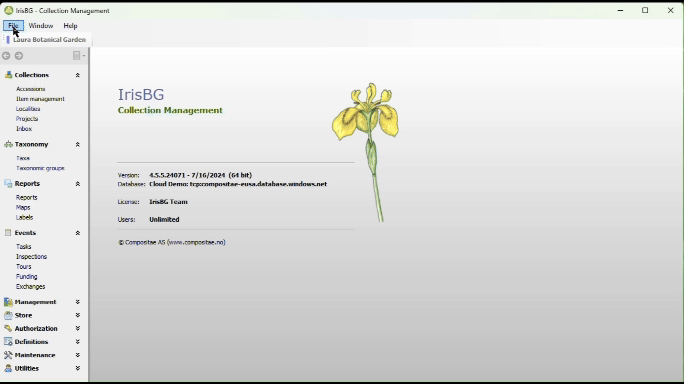
Task: Open the Help menu
Action: point(70,26)
